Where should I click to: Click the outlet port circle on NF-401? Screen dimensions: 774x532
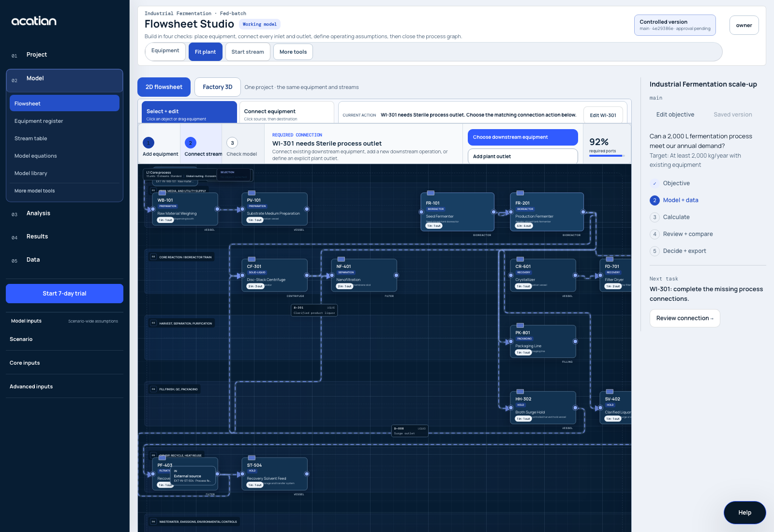pos(396,275)
